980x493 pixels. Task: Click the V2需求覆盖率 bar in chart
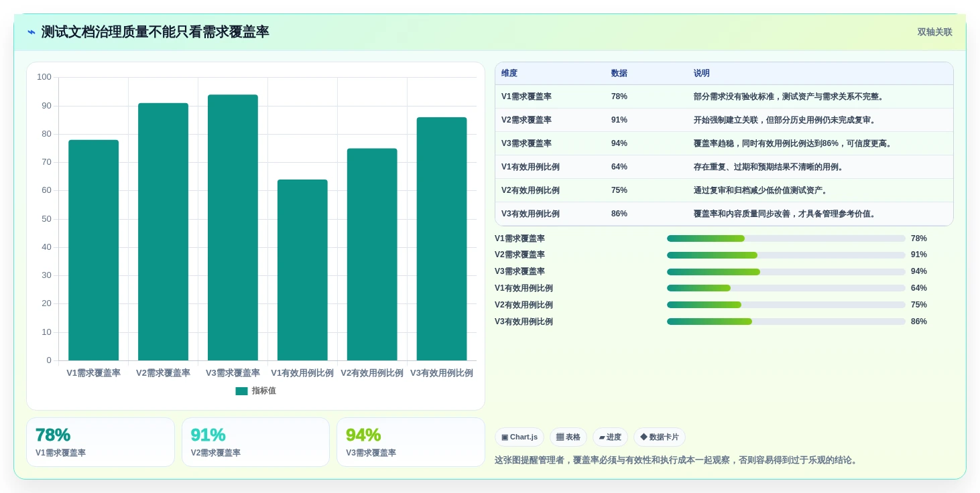click(163, 232)
